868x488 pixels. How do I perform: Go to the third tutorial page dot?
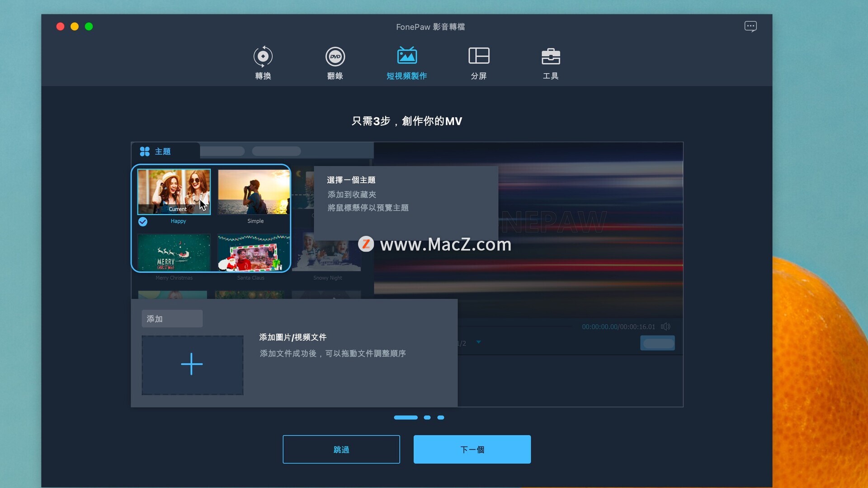[x=441, y=418]
